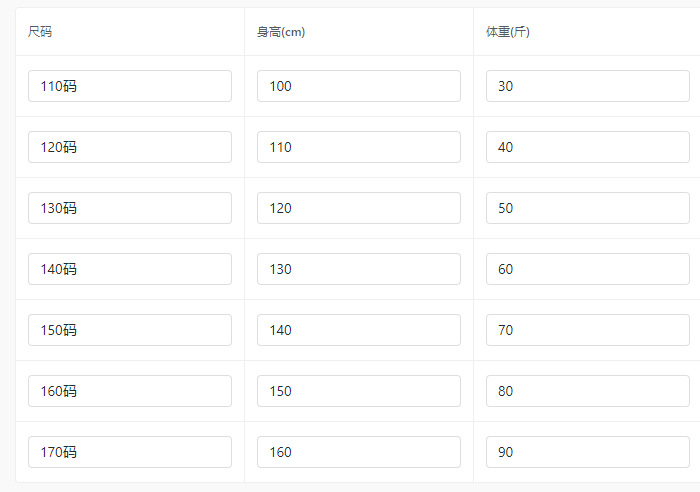This screenshot has width=700, height=492.
Task: Focus the height field containing 100
Action: (x=358, y=86)
